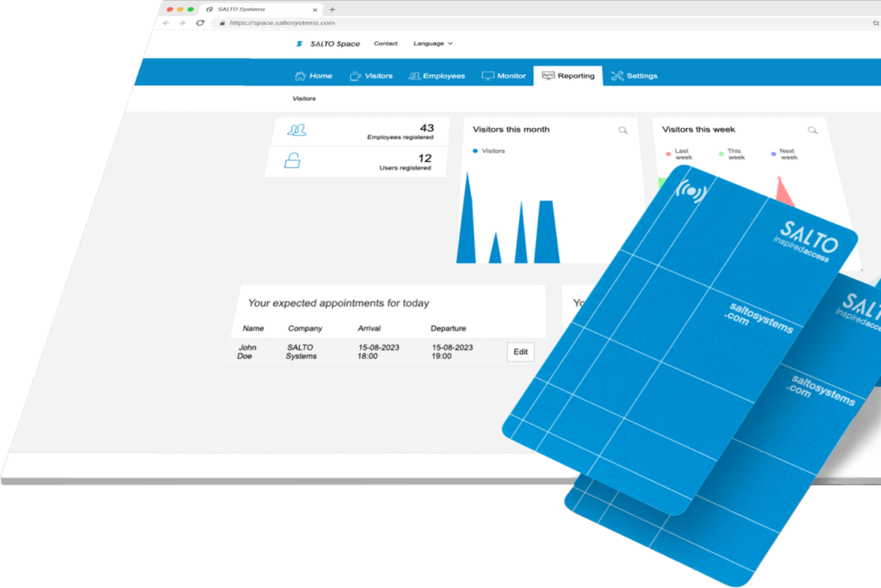The image size is (881, 588).
Task: Click the Visitors tab cup icon
Action: pos(356,76)
